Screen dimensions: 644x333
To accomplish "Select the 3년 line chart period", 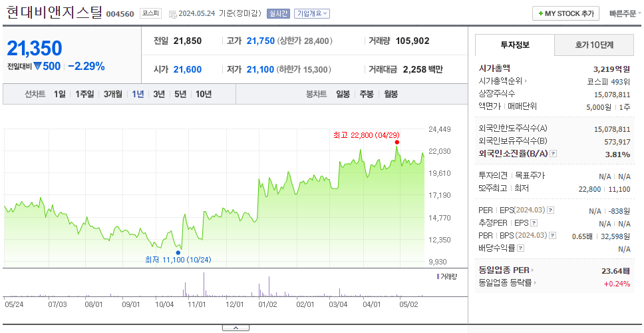I will [159, 94].
